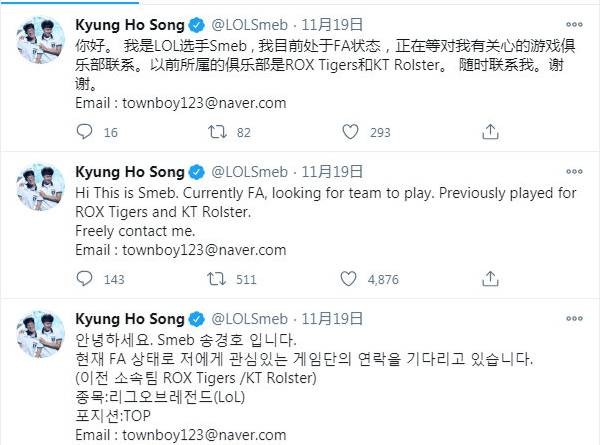
Task: Click the Korean tweet's profile avatar
Action: pyautogui.click(x=37, y=334)
